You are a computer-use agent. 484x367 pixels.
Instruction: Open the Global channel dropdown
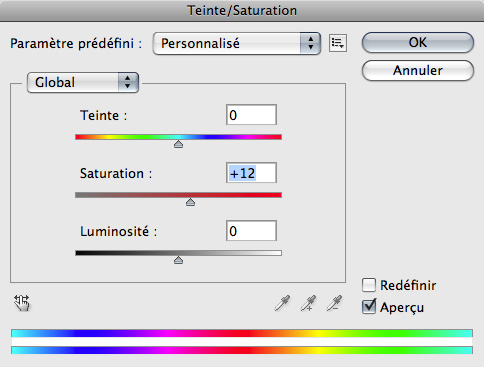[x=83, y=82]
